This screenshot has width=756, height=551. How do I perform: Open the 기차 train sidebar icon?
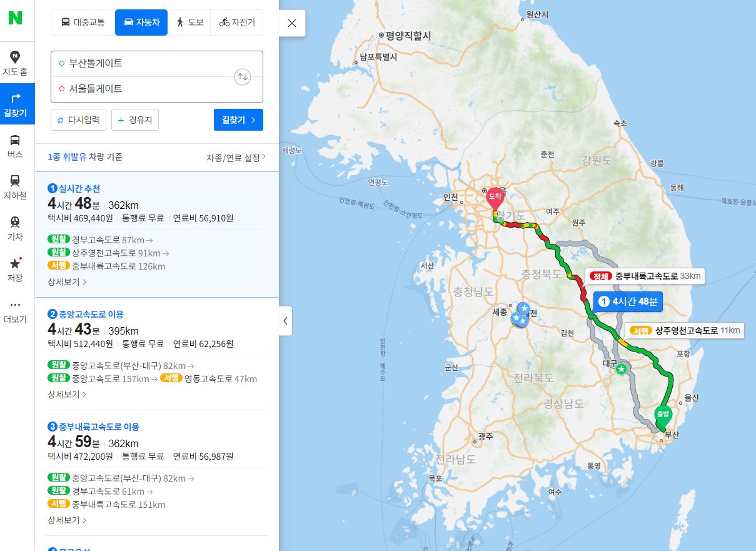[x=15, y=228]
